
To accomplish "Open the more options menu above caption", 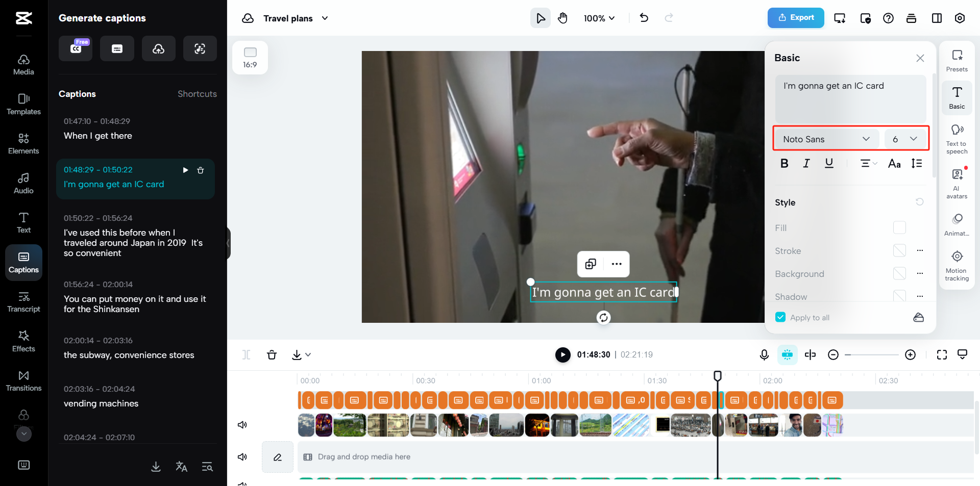I will (x=617, y=264).
